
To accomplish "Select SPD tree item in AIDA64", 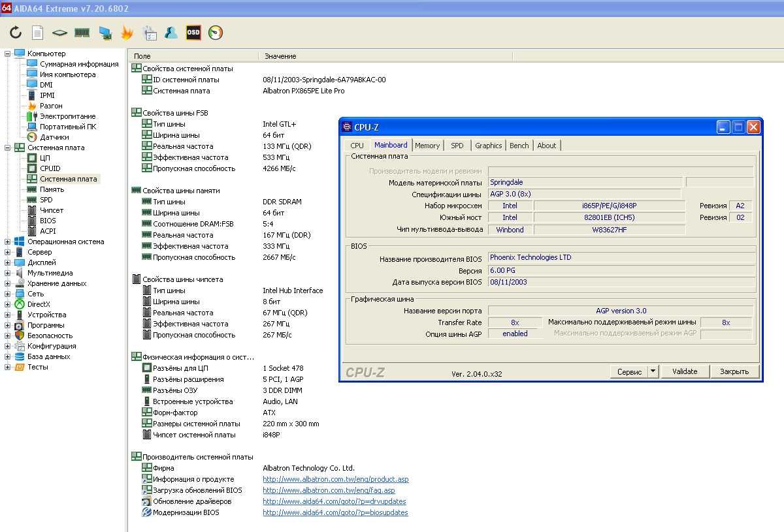I will [46, 200].
